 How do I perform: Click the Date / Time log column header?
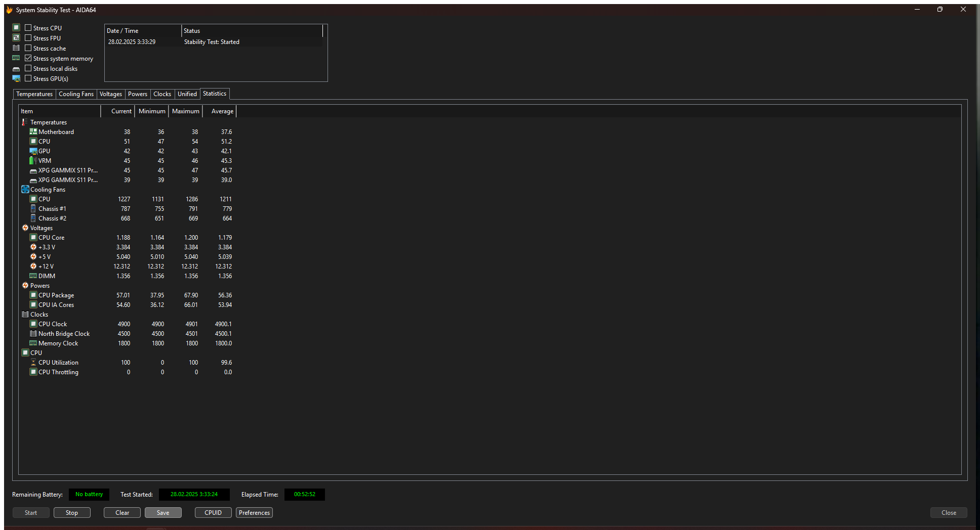(x=143, y=31)
